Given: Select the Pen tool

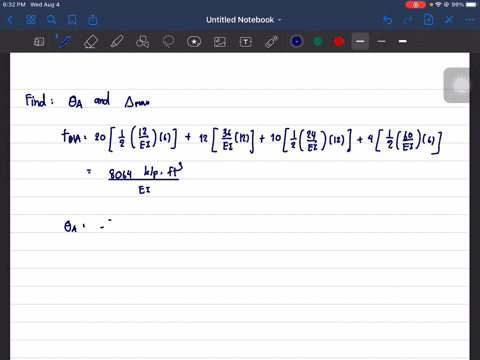Looking at the screenshot, I should coord(65,42).
